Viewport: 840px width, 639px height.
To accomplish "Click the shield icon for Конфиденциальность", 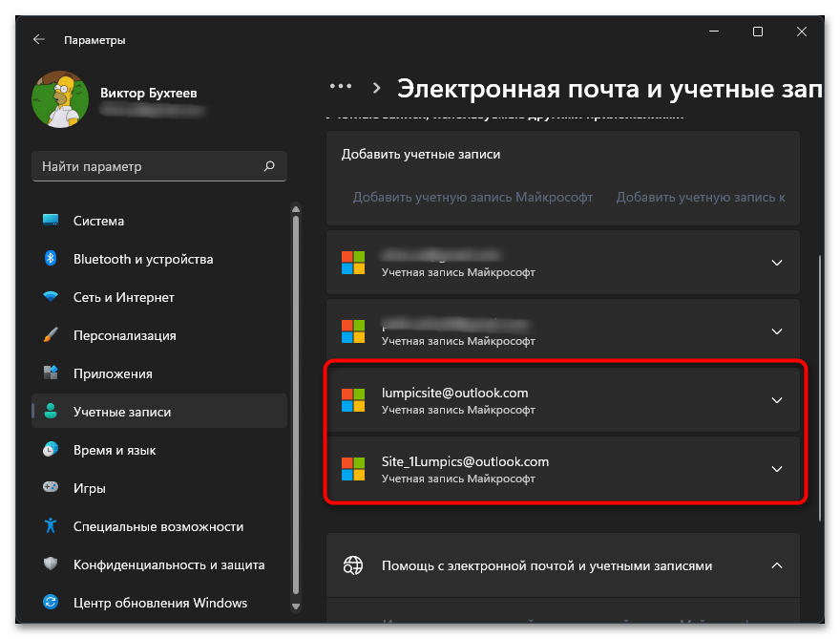I will tap(51, 564).
